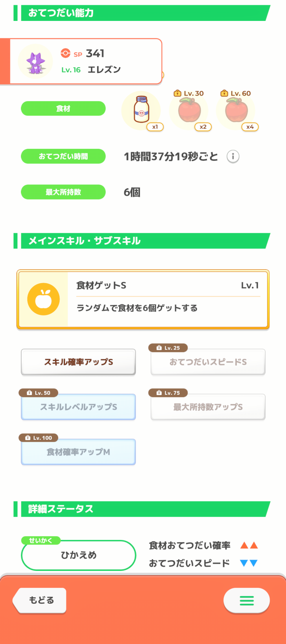Tap the 食材ゲットS main skill card
Viewport: 286px width, 644px height.
pyautogui.click(x=167, y=299)
